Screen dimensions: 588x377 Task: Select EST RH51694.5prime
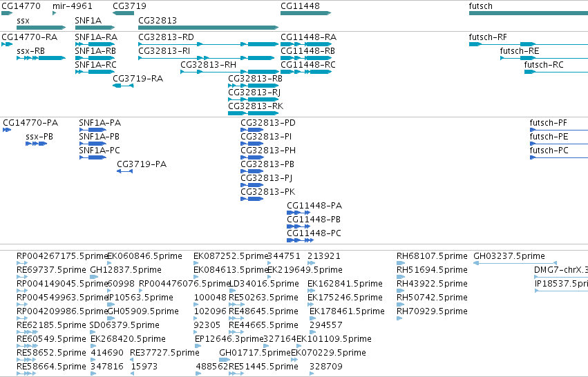coord(432,270)
